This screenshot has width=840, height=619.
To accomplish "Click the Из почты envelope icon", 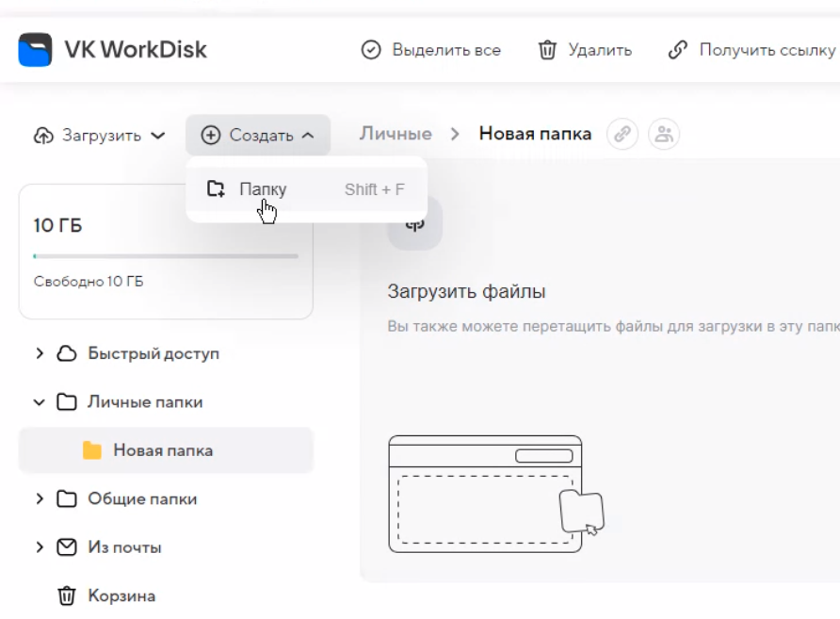I will 66,547.
